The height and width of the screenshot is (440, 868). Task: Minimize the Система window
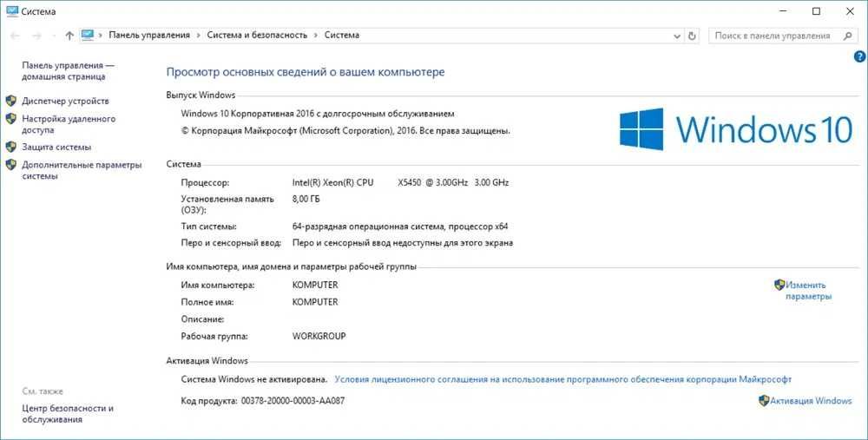(783, 11)
